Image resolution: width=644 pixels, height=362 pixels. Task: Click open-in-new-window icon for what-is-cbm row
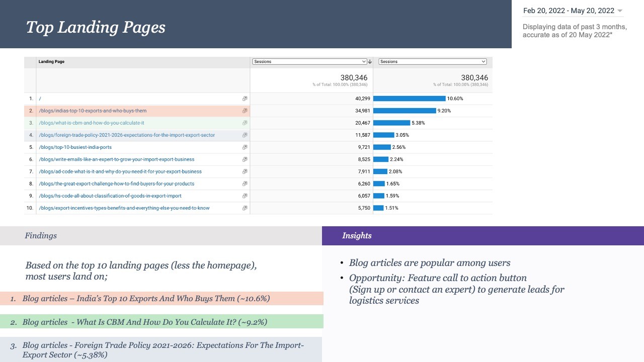point(245,123)
